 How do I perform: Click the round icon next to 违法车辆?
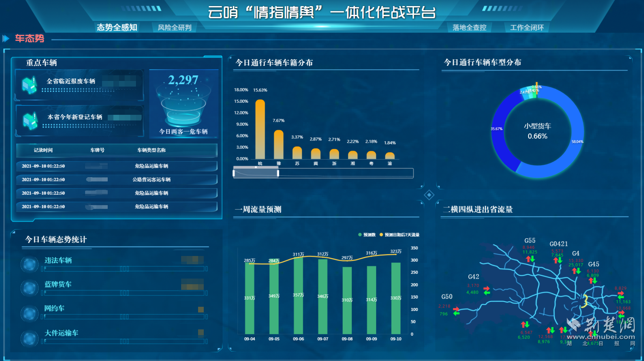tap(29, 264)
